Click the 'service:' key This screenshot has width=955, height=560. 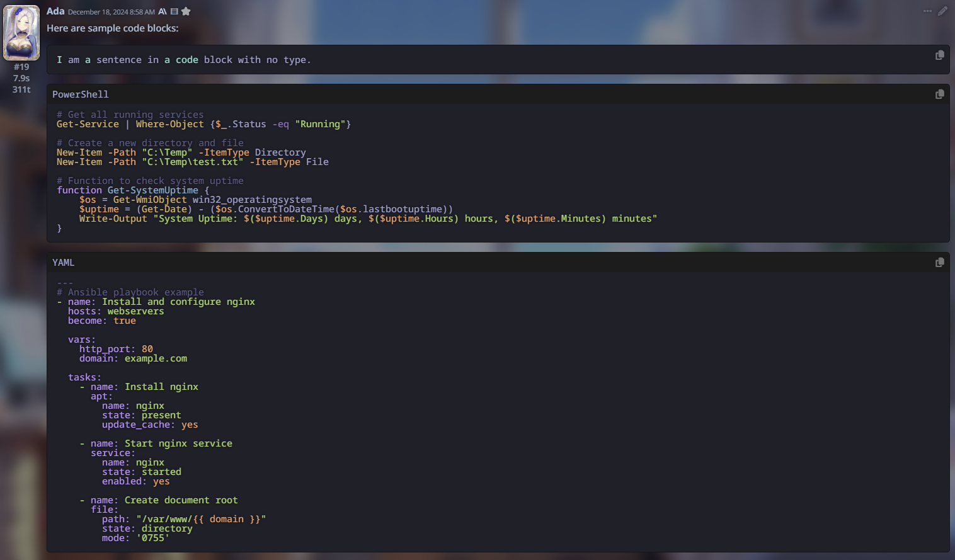pos(113,453)
